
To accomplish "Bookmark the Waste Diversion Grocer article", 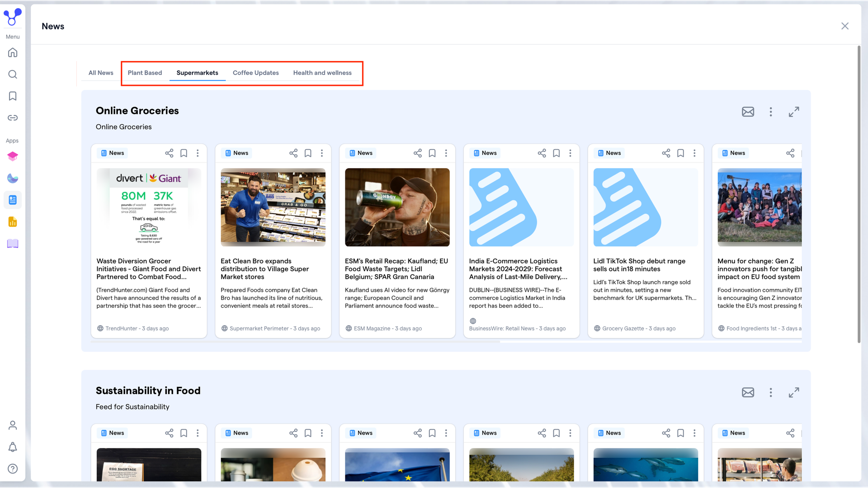I will [x=184, y=153].
